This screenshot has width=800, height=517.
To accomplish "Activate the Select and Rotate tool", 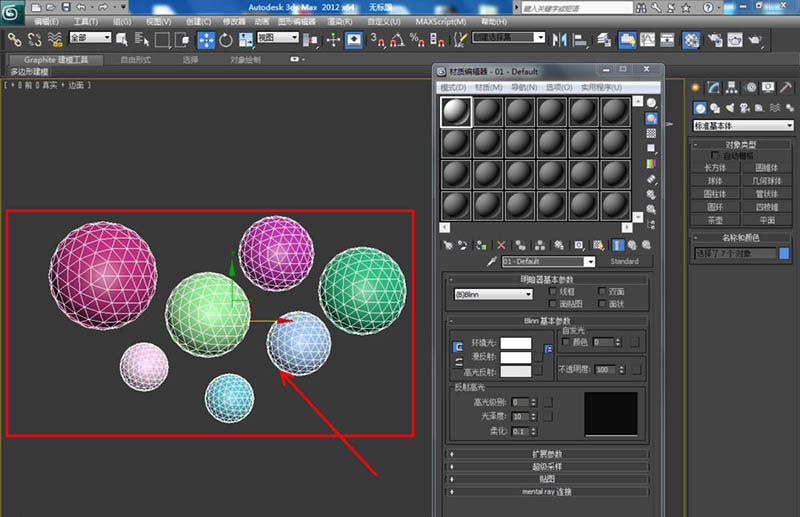I will (x=226, y=40).
